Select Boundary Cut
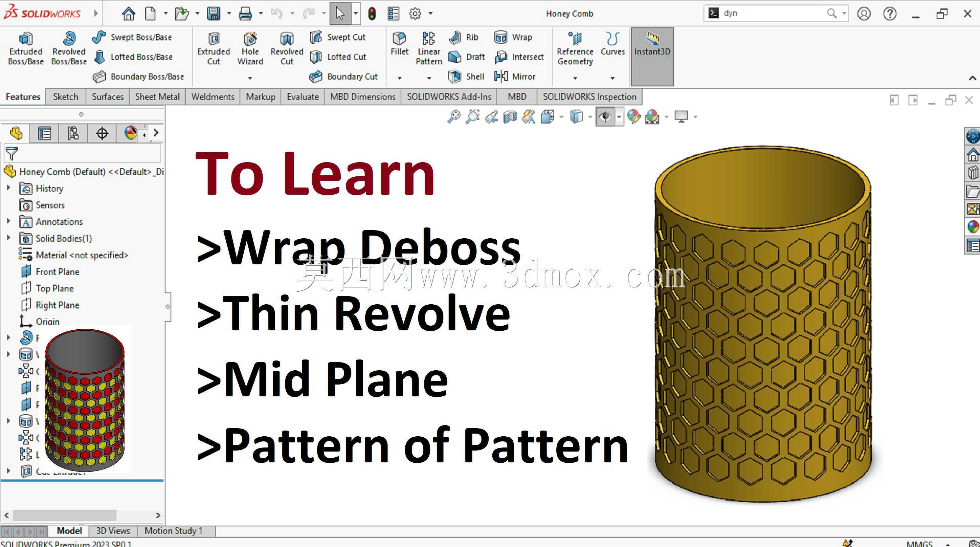 (343, 76)
